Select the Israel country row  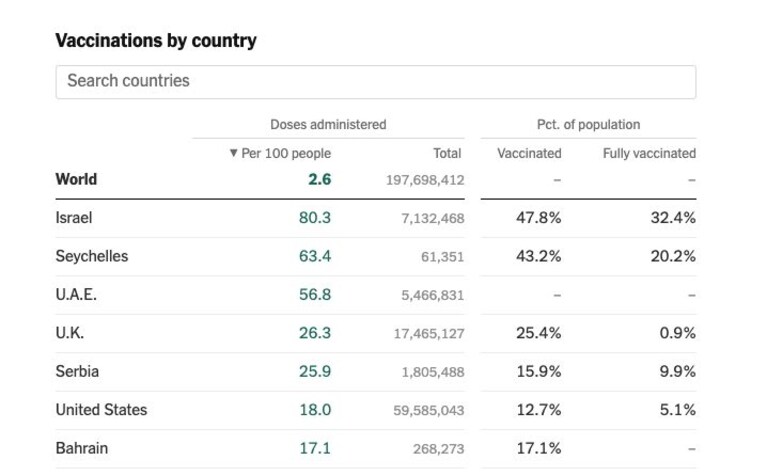coord(376,218)
